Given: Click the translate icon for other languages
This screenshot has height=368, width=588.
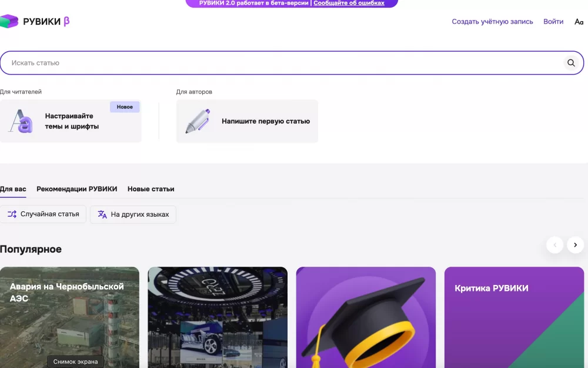Looking at the screenshot, I should click(102, 214).
